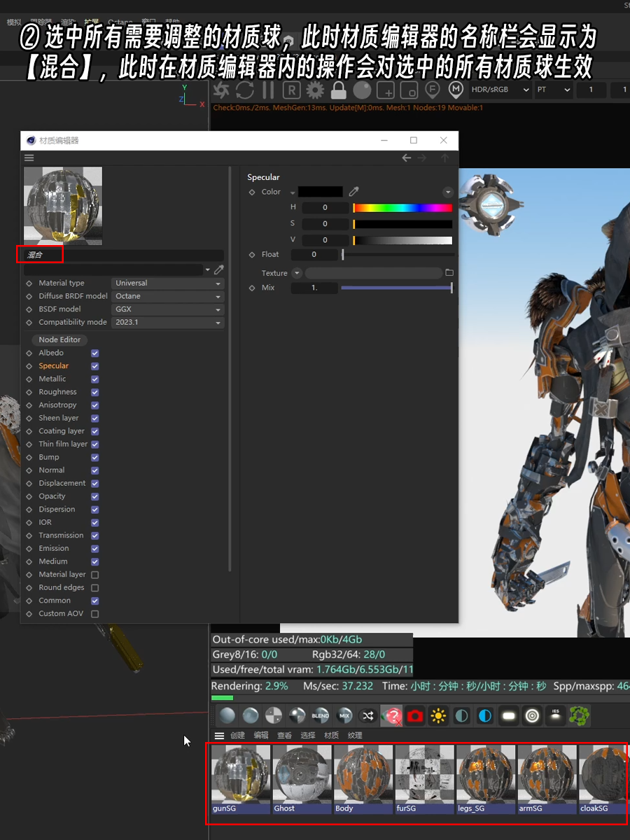Click the Node Editor button

point(59,339)
